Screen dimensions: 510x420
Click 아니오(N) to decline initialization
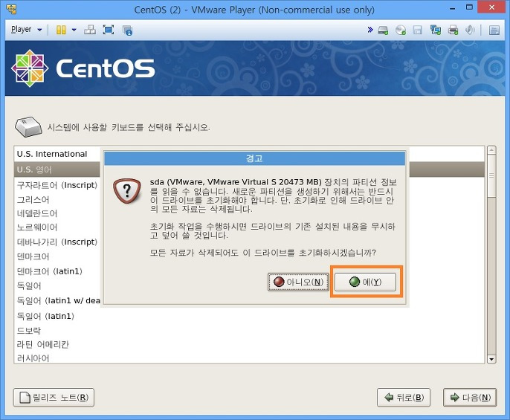298,282
